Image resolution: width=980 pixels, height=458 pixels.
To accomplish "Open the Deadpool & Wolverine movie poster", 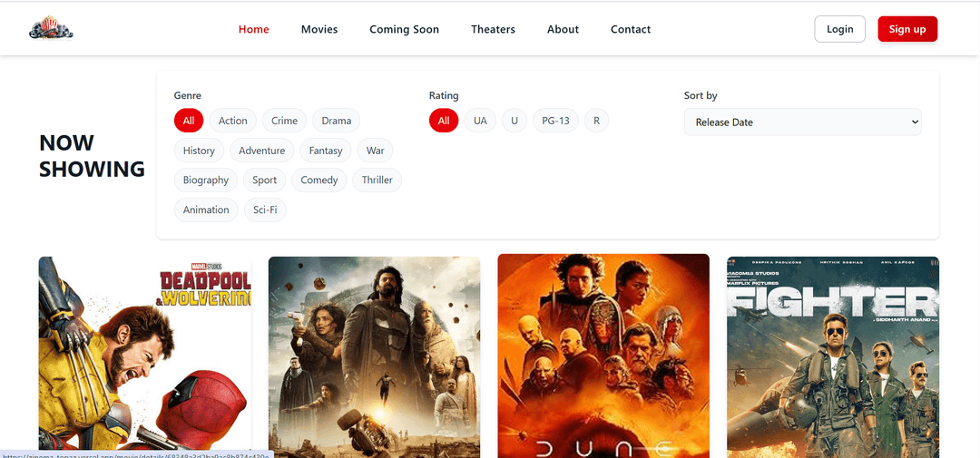I will coord(145,356).
